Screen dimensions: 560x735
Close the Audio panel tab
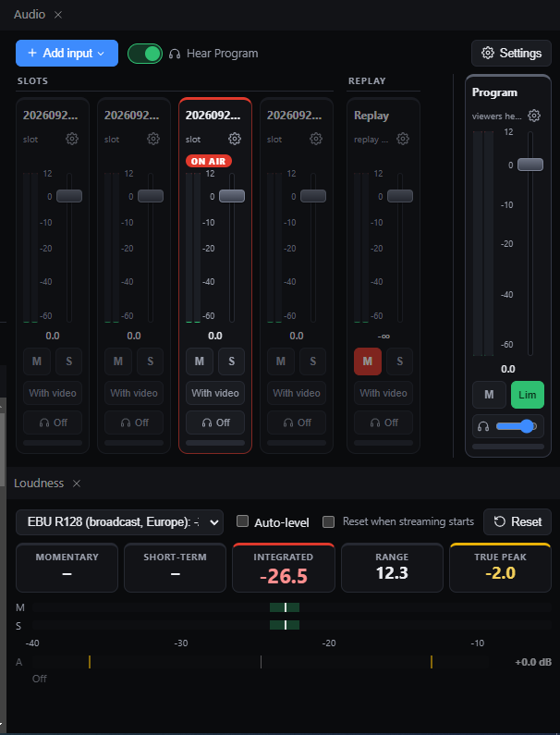click(x=58, y=15)
